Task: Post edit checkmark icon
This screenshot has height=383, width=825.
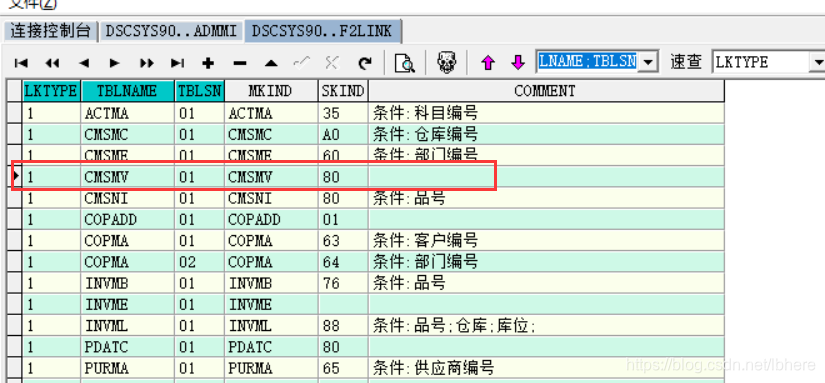Action: pyautogui.click(x=301, y=63)
